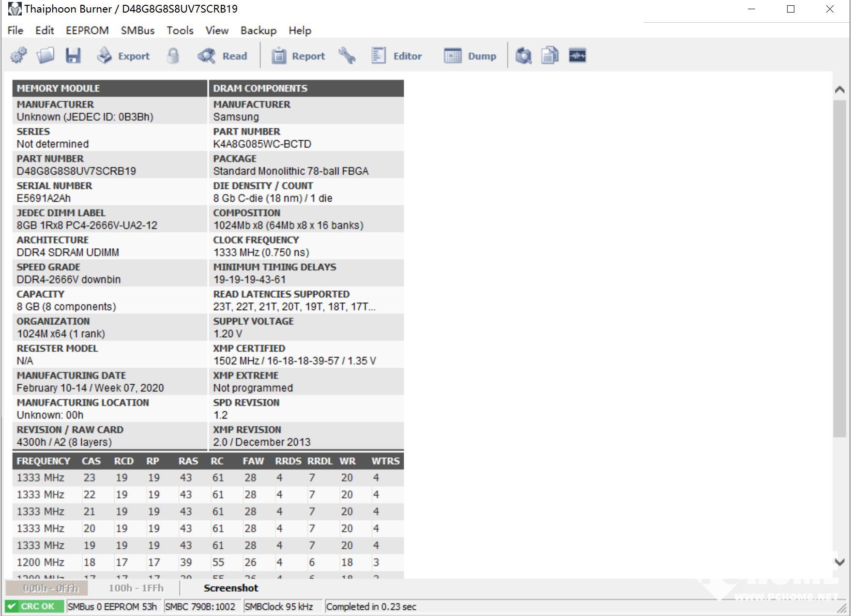Open the EEPROM menu

pyautogui.click(x=87, y=30)
